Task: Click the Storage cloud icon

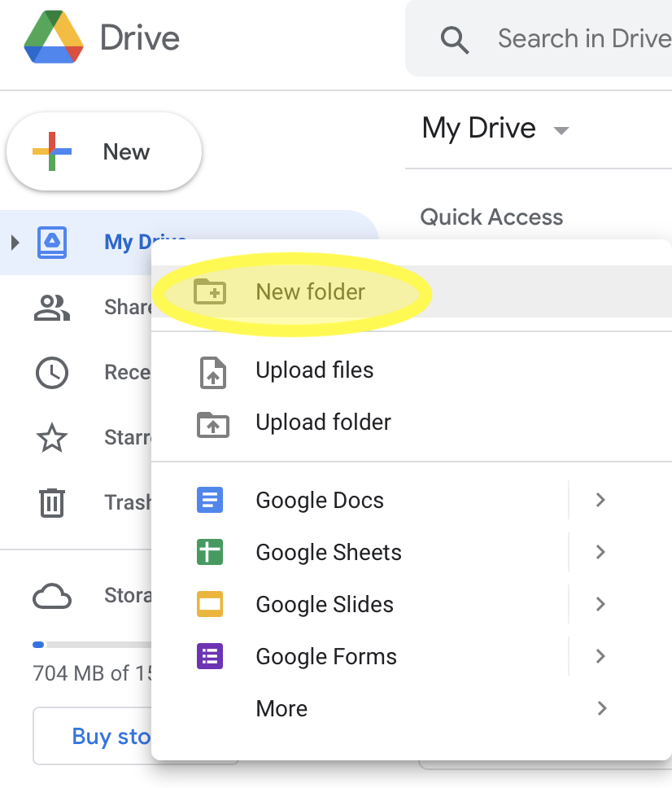Action: 52,596
